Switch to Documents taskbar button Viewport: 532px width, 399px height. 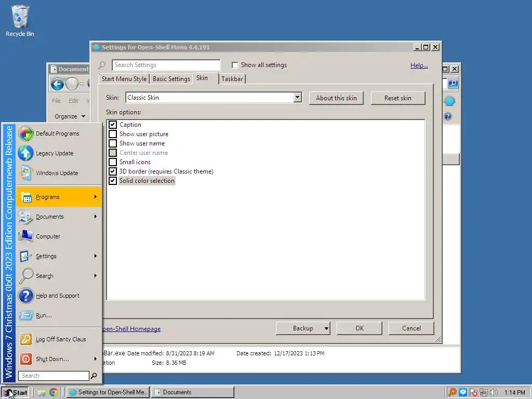coord(192,393)
